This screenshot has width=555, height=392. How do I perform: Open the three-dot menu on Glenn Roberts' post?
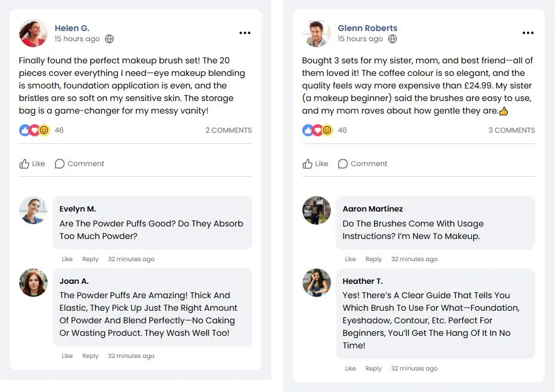coord(528,33)
